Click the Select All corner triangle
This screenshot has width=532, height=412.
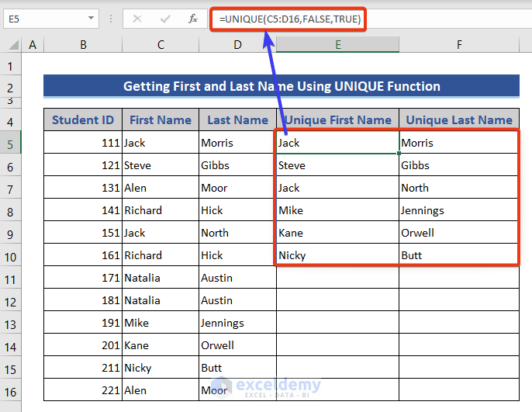[13, 44]
